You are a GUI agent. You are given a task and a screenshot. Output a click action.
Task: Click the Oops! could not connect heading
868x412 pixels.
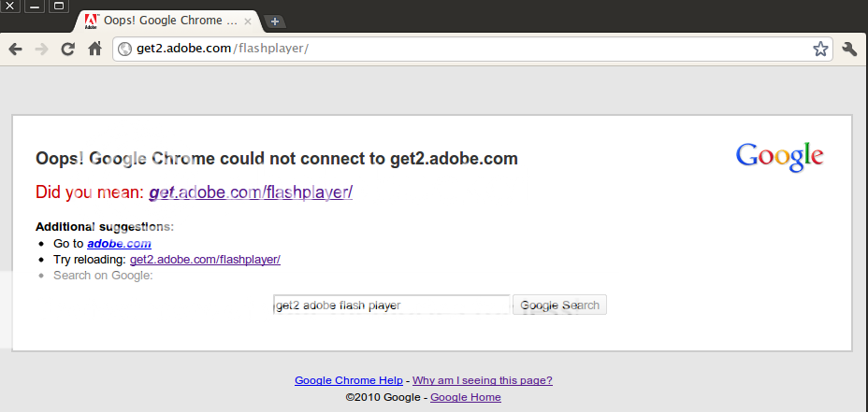pos(277,159)
